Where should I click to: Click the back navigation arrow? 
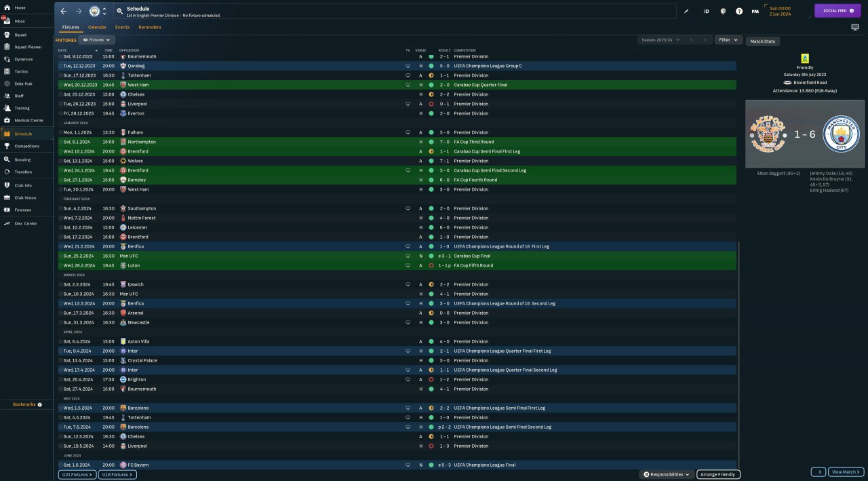(x=64, y=12)
